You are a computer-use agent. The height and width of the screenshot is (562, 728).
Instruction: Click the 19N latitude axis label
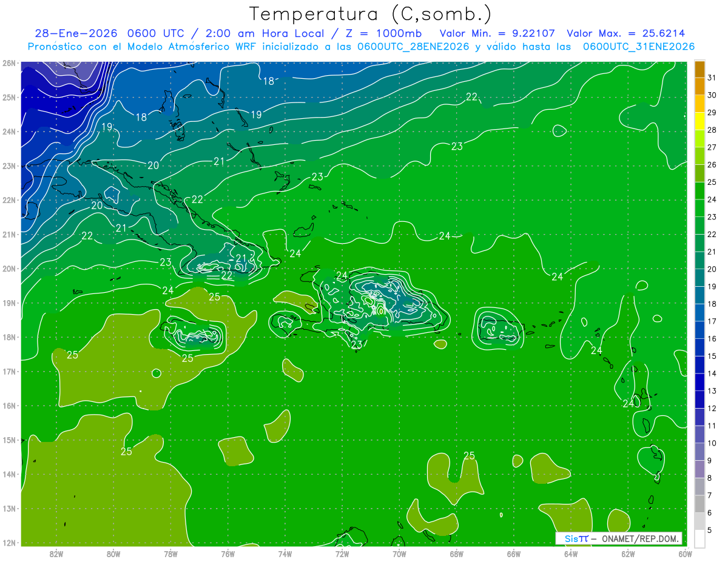point(9,303)
